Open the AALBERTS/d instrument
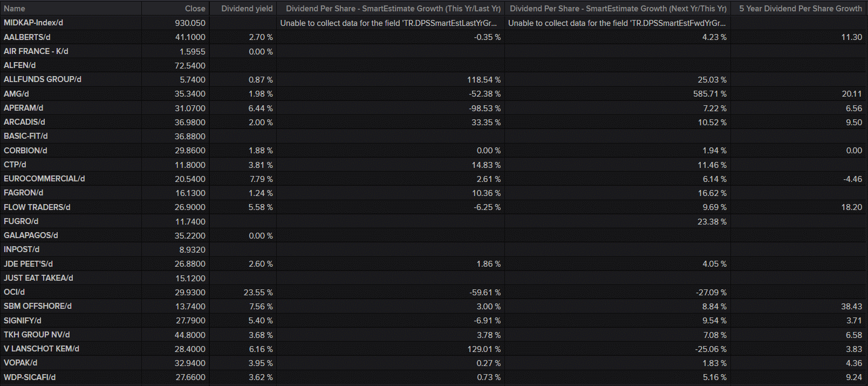Viewport: 868px width, 386px height. [27, 37]
